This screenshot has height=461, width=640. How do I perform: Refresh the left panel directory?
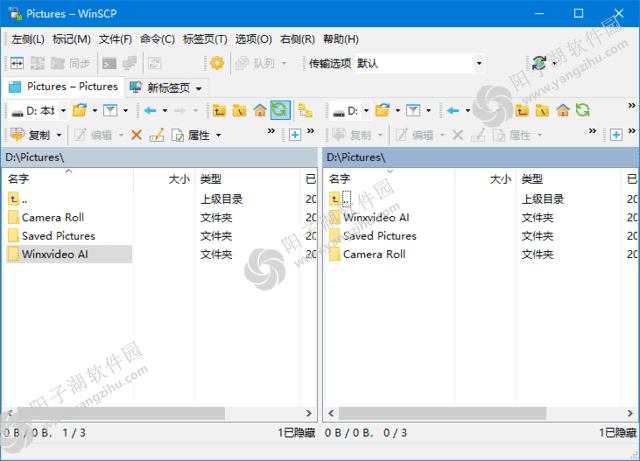point(280,110)
